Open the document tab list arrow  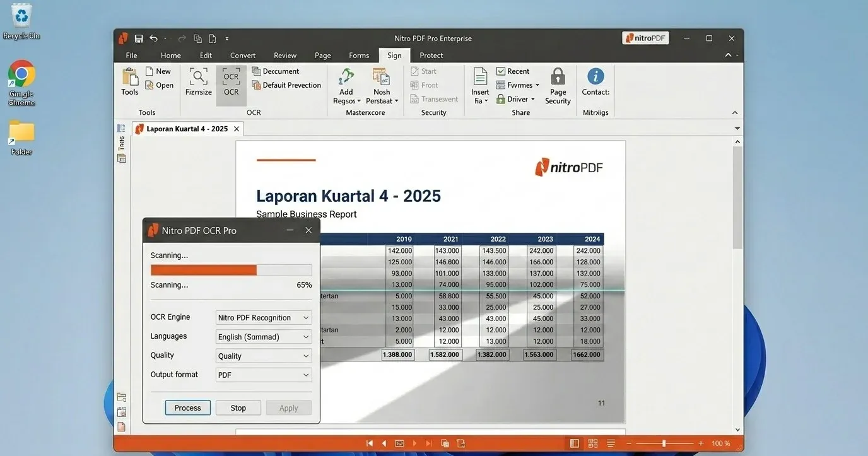(x=737, y=129)
